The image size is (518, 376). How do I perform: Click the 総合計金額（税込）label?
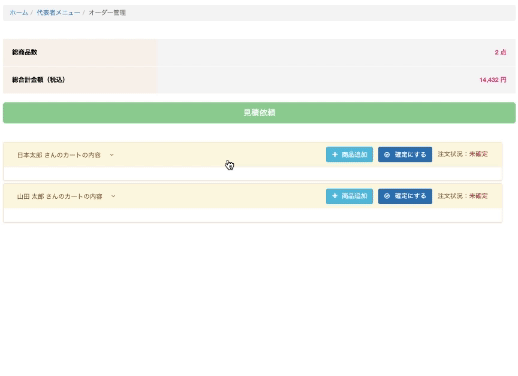[38, 80]
